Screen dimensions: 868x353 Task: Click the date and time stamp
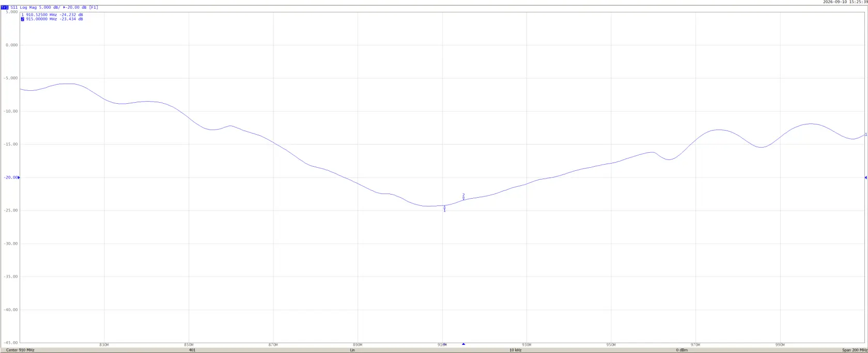point(845,2)
